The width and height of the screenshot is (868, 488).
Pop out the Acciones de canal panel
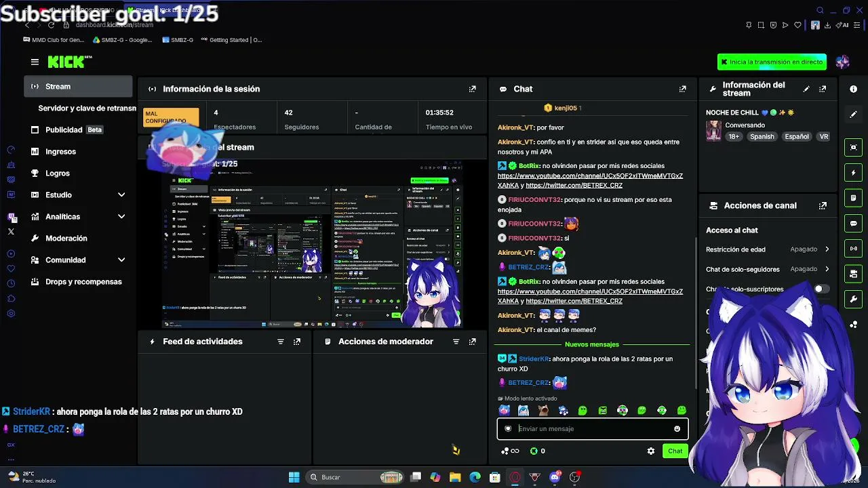pos(823,205)
